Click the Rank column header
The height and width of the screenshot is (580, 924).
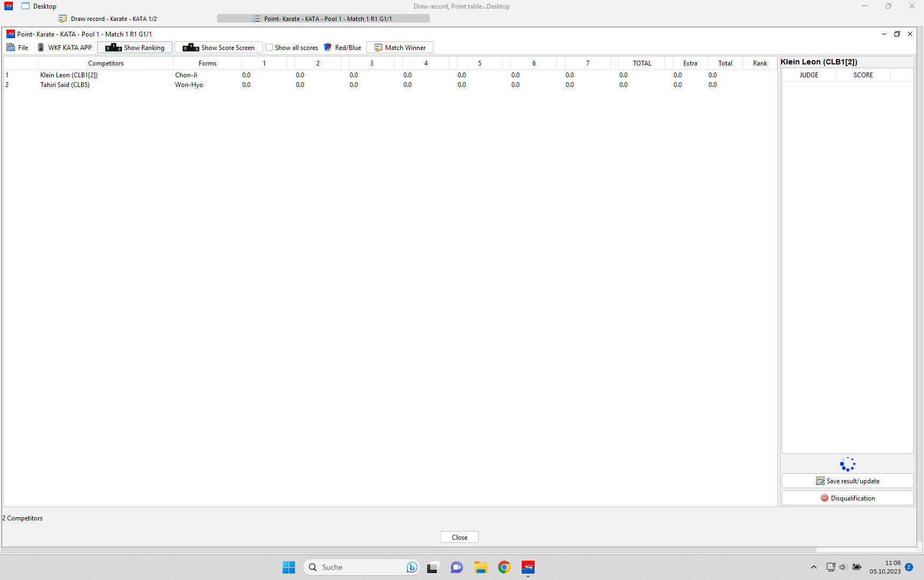coord(760,63)
